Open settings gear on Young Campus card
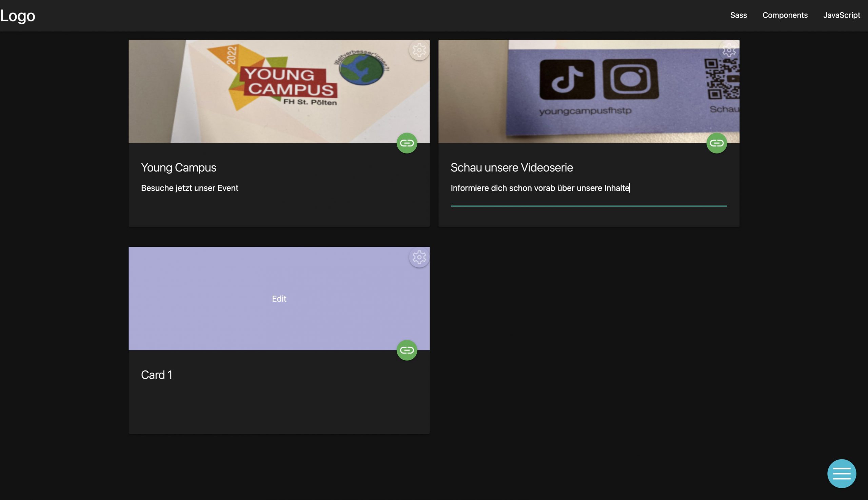The image size is (868, 500). (x=419, y=51)
